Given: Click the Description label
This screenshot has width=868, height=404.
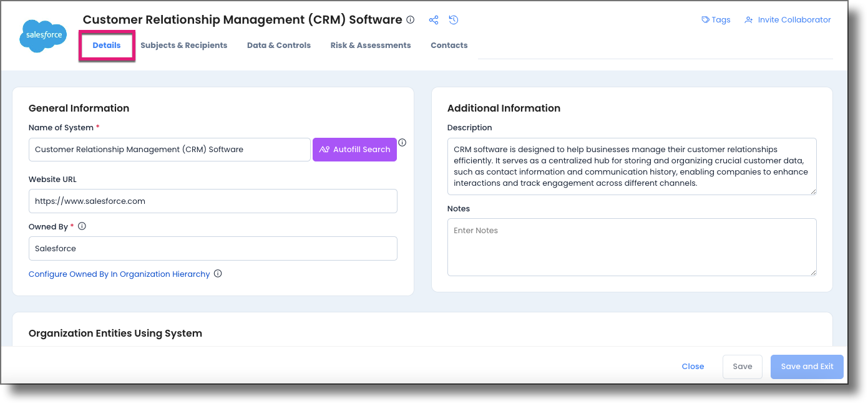Looking at the screenshot, I should pyautogui.click(x=470, y=127).
